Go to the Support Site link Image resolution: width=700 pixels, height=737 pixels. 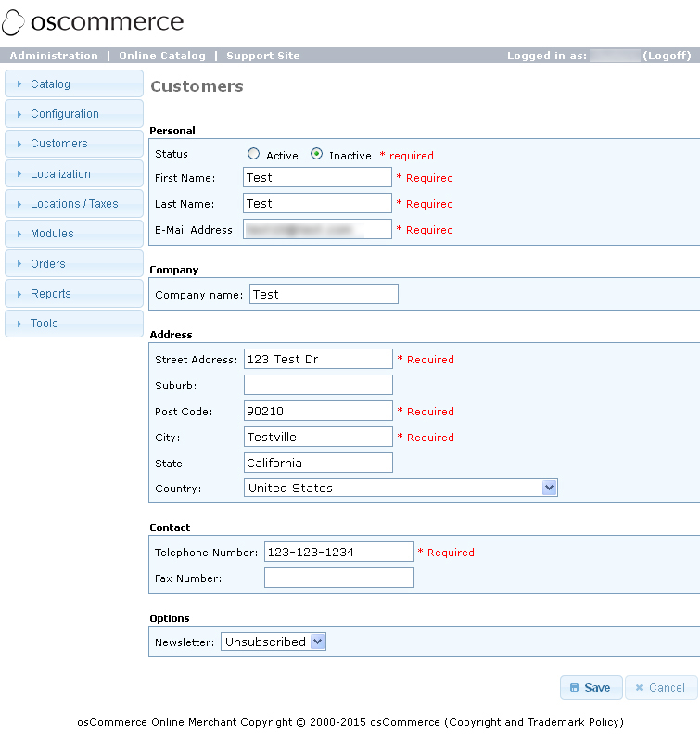click(x=263, y=56)
